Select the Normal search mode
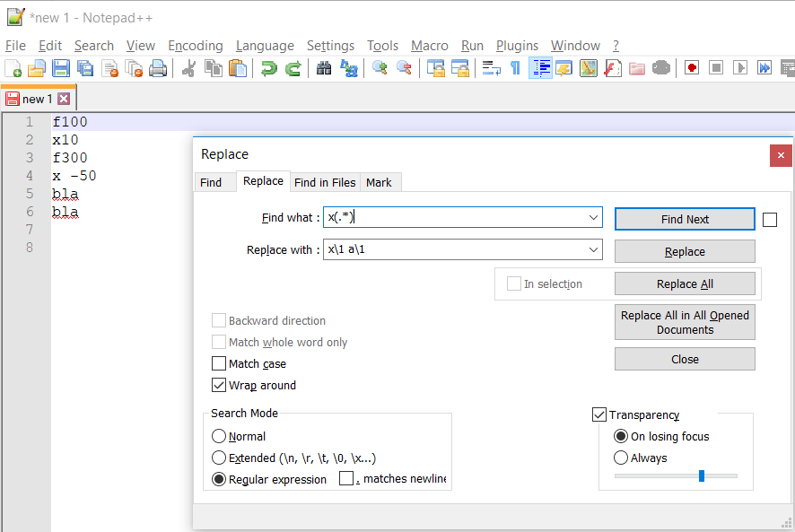This screenshot has height=532, width=795. [x=219, y=437]
